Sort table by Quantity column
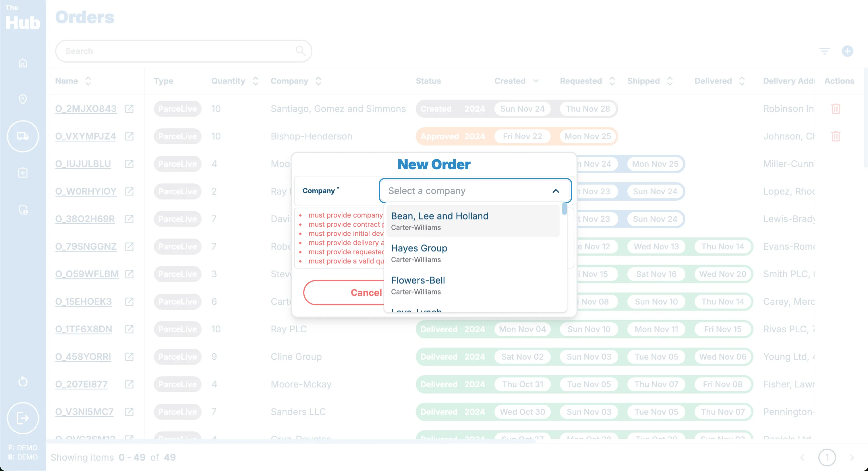This screenshot has width=868, height=471. click(x=256, y=81)
